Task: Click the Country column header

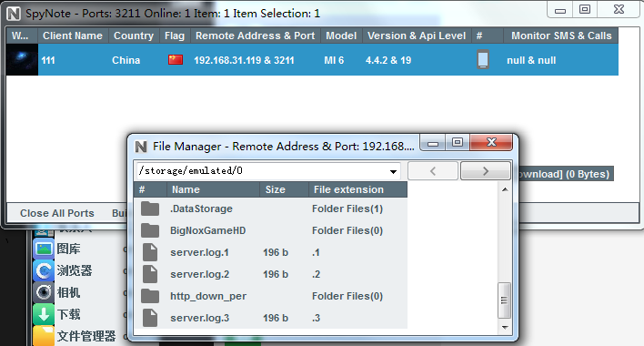Action: click(134, 36)
